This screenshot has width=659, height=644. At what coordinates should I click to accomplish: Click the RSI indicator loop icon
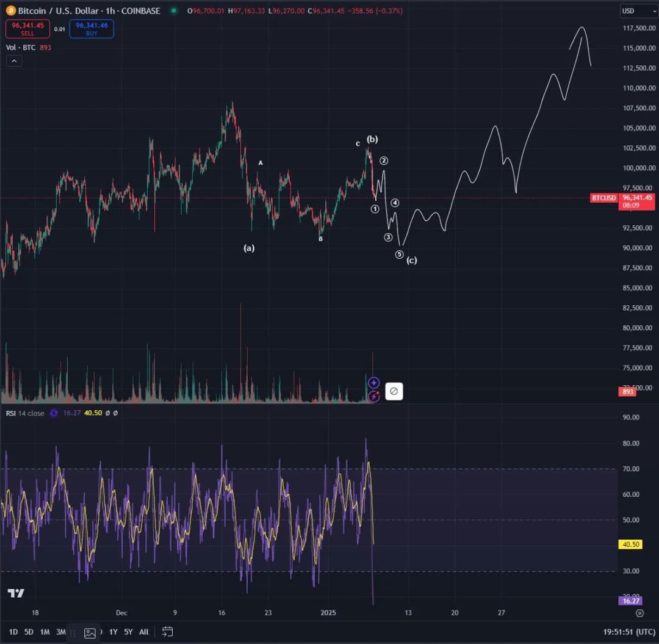[54, 413]
